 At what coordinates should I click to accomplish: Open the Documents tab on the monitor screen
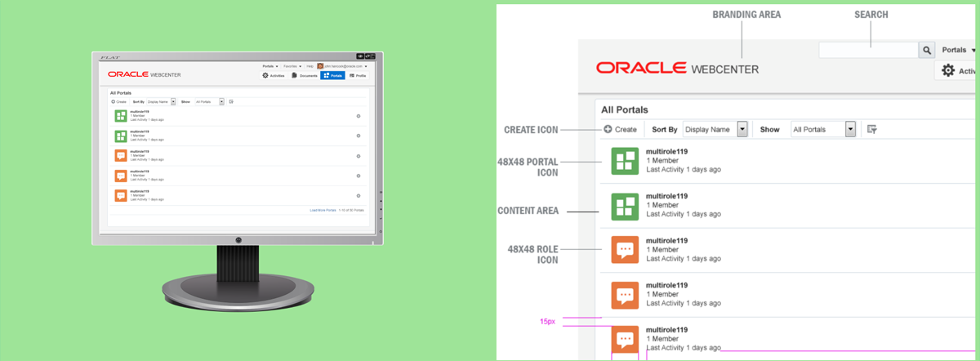pyautogui.click(x=305, y=75)
